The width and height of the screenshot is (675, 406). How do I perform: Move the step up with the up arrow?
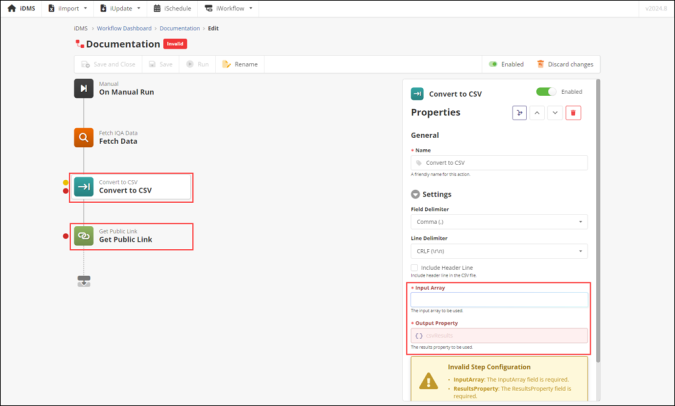pos(537,113)
